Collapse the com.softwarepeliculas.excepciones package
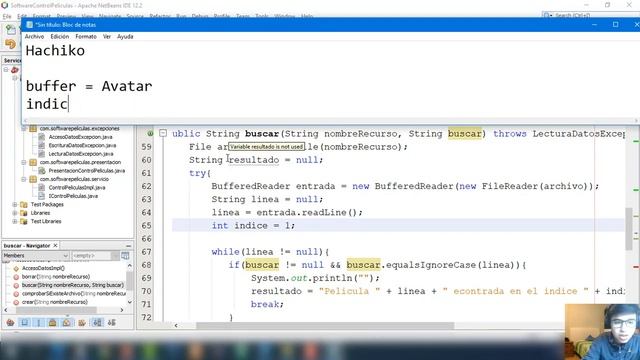Screen dimensions: 640x360 tap(24, 129)
